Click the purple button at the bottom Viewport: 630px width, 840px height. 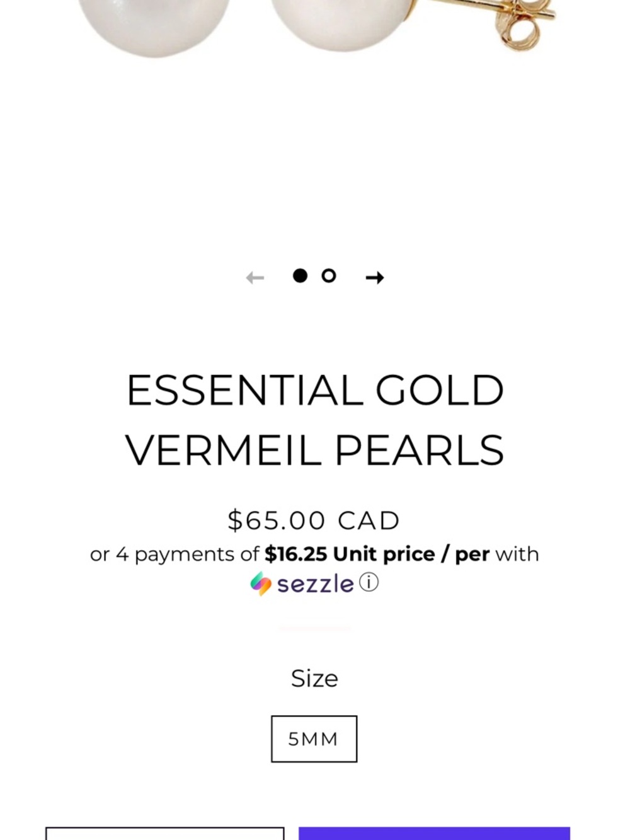pyautogui.click(x=434, y=833)
